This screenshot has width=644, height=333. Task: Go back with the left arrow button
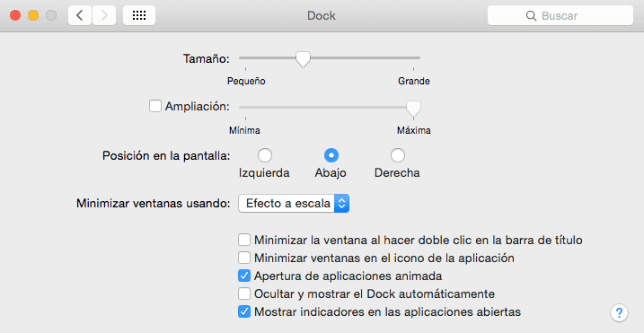[80, 15]
